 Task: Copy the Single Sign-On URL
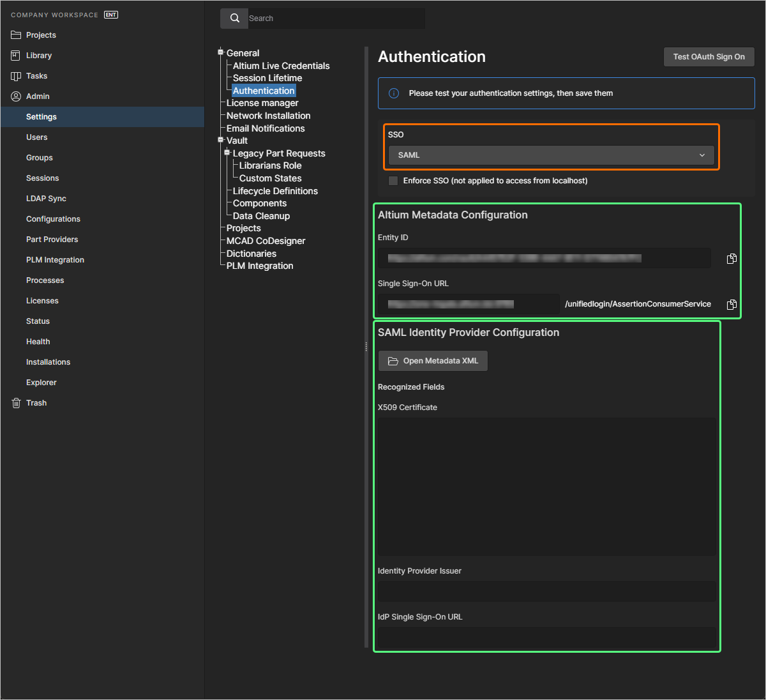pyautogui.click(x=732, y=305)
